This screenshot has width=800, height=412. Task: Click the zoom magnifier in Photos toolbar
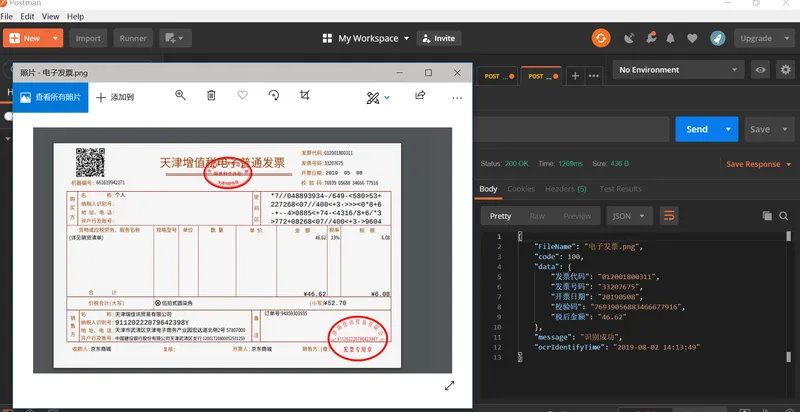point(180,95)
